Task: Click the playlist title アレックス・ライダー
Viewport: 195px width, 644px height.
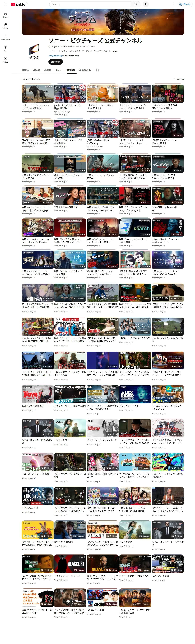Action: 130,406
